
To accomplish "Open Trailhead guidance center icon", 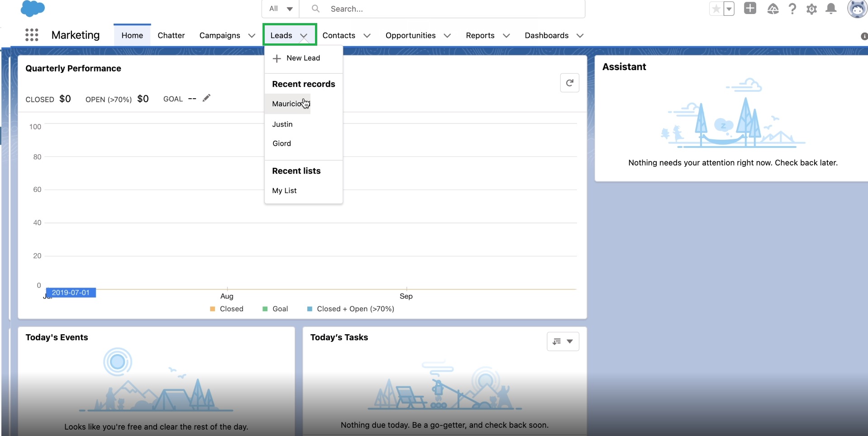I will pyautogui.click(x=773, y=9).
